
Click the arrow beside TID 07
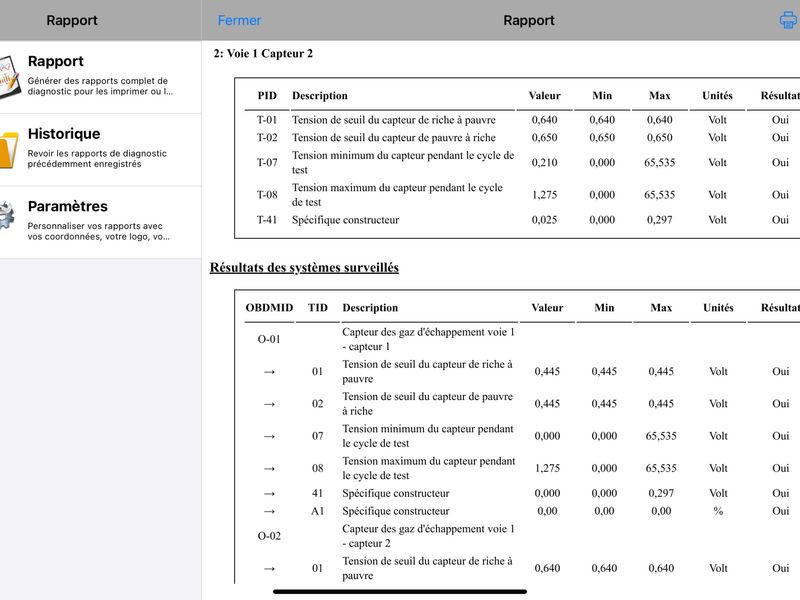pyautogui.click(x=269, y=436)
